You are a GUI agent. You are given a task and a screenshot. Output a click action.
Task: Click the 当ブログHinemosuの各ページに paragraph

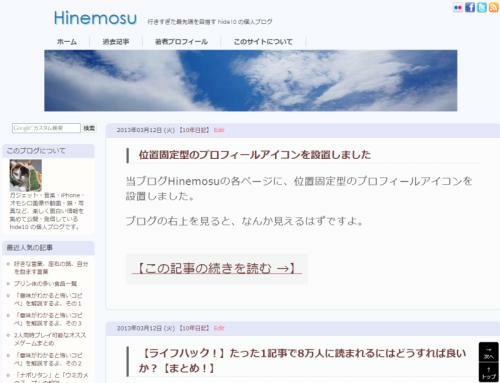tap(299, 188)
